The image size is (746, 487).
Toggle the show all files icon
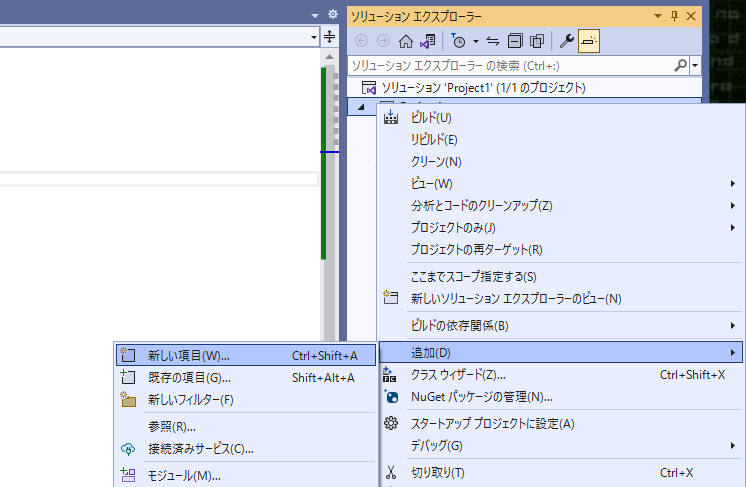tap(537, 41)
